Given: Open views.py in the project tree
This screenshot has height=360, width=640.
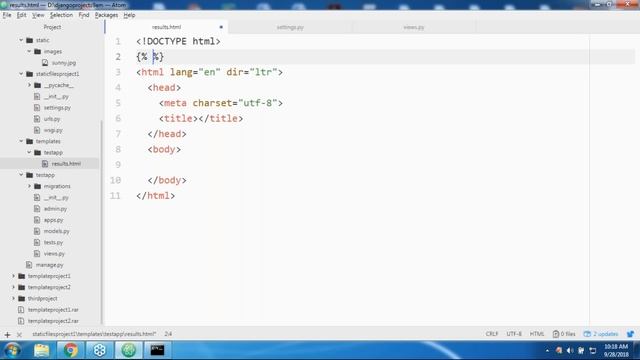Looking at the screenshot, I should 54,253.
